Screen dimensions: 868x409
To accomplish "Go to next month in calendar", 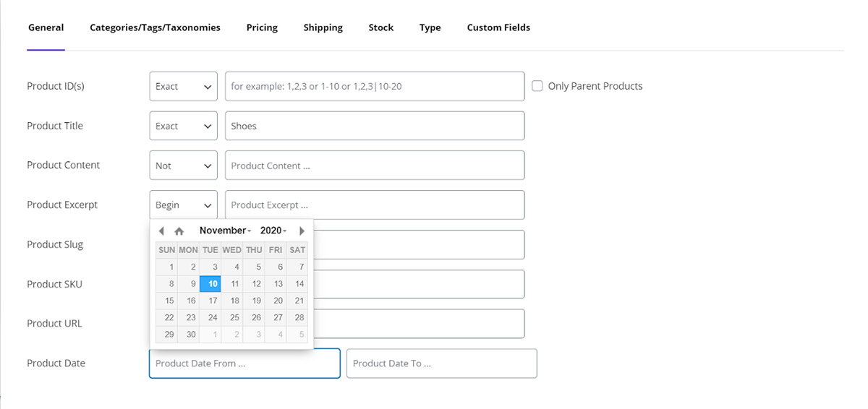I will [x=302, y=231].
